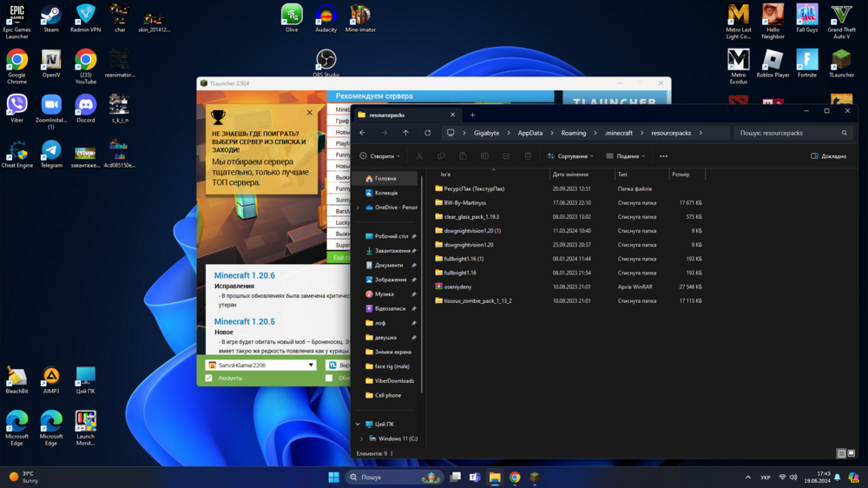Open Документи in Explorer sidebar

point(387,266)
